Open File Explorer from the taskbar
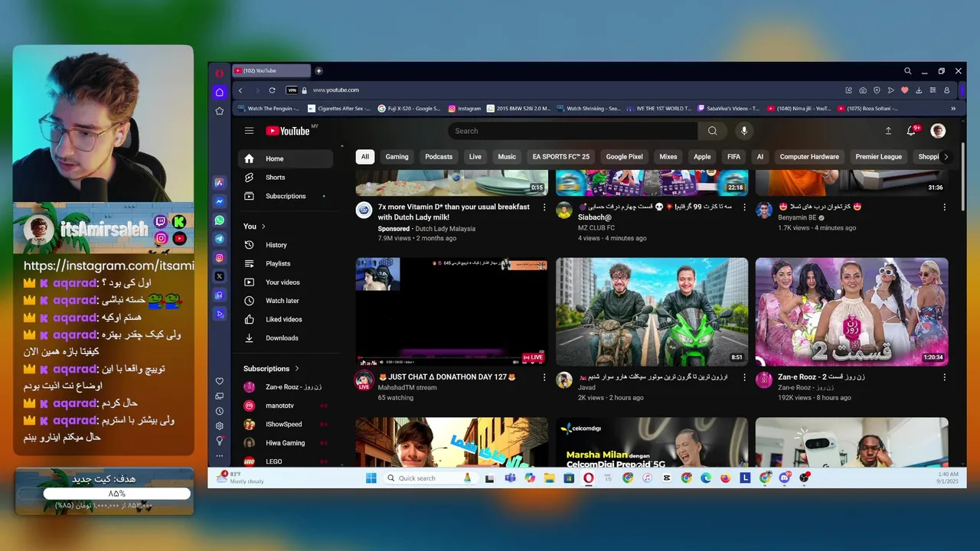This screenshot has height=551, width=980. point(550,478)
